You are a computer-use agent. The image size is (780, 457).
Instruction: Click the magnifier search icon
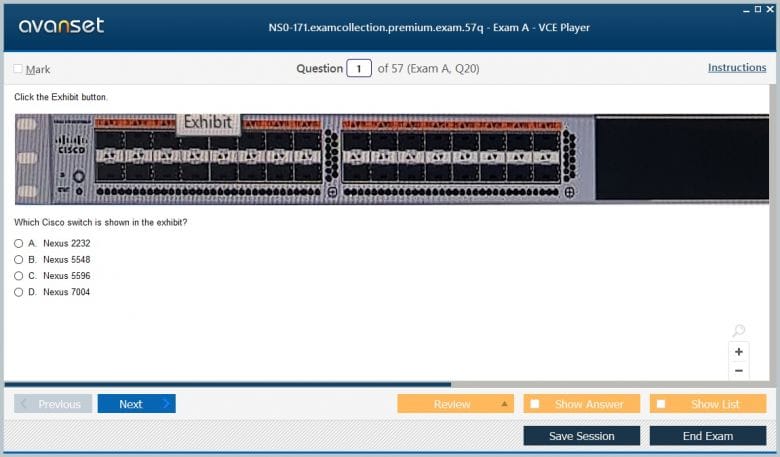(738, 331)
